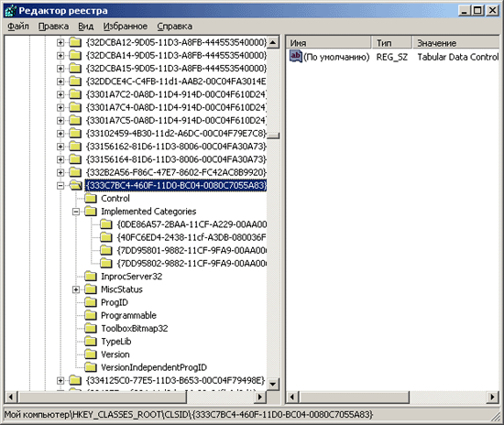This screenshot has width=504, height=425.
Task: Click values pane horizontal scrollbar thumb
Action: point(354,397)
